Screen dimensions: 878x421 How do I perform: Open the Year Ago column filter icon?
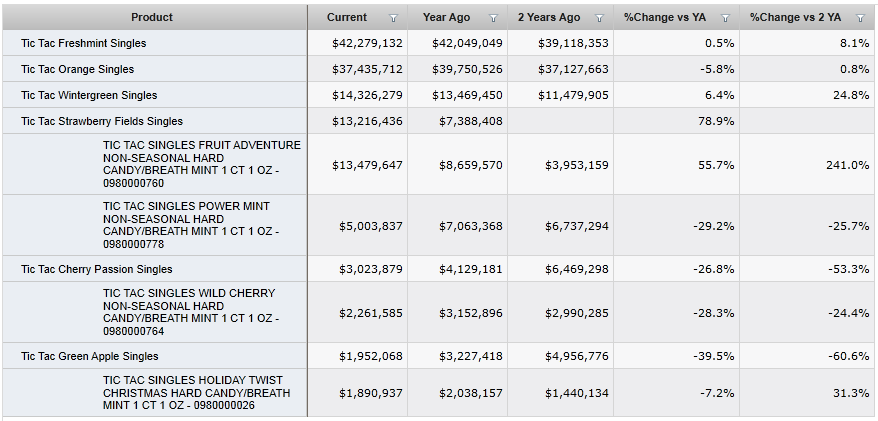click(493, 18)
